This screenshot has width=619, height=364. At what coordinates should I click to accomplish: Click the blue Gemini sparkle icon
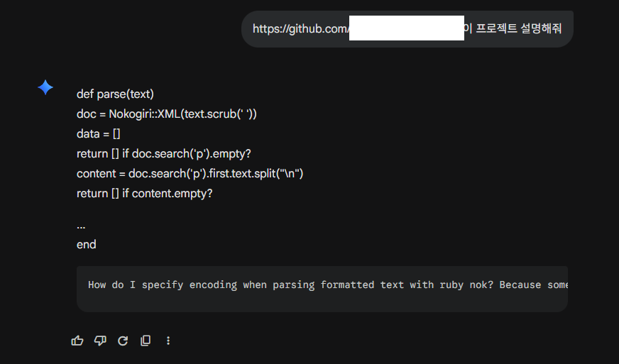(x=45, y=87)
